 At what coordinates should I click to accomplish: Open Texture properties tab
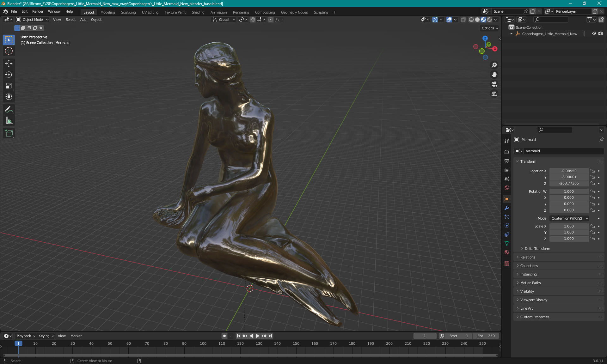pos(507,263)
